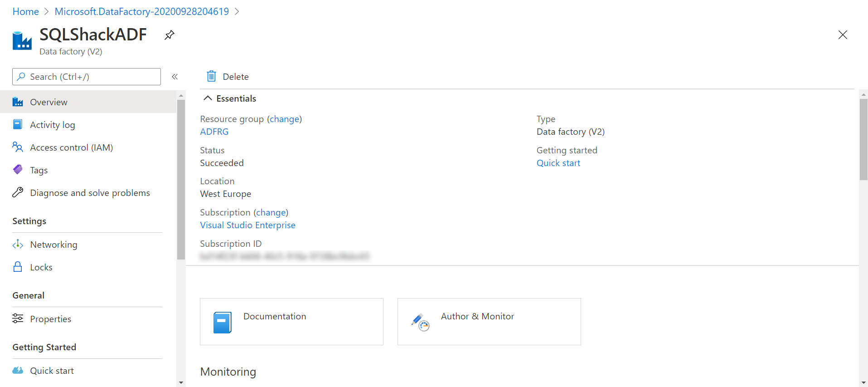The image size is (868, 387).
Task: Click sidebar scrollbar down arrow
Action: tap(181, 382)
